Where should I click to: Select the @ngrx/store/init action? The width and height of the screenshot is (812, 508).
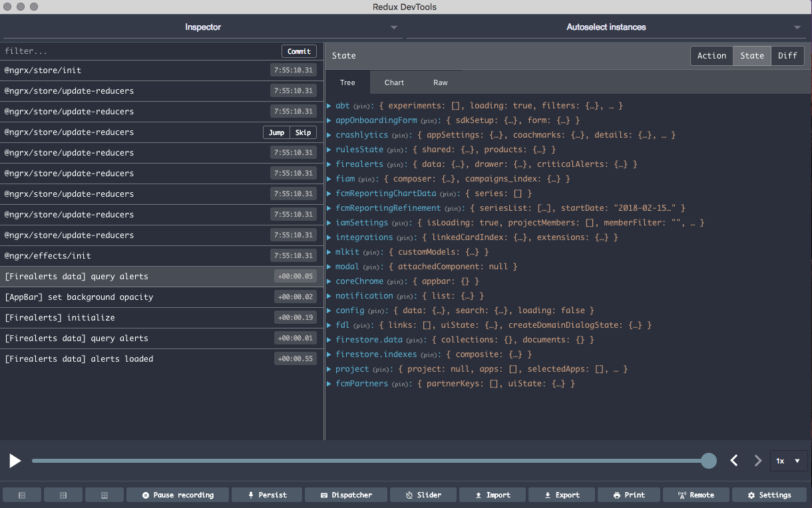click(x=162, y=70)
